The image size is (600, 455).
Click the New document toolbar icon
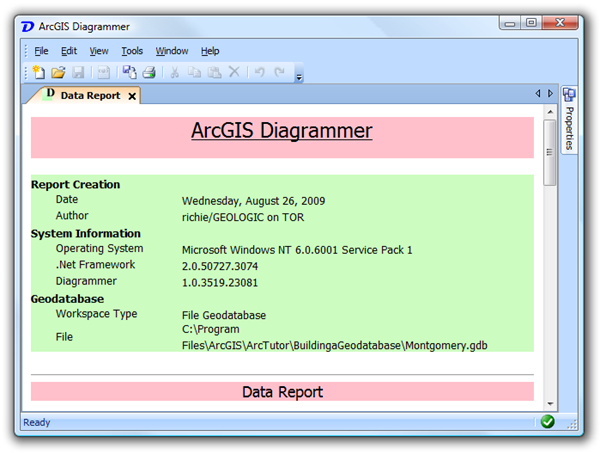[x=39, y=72]
